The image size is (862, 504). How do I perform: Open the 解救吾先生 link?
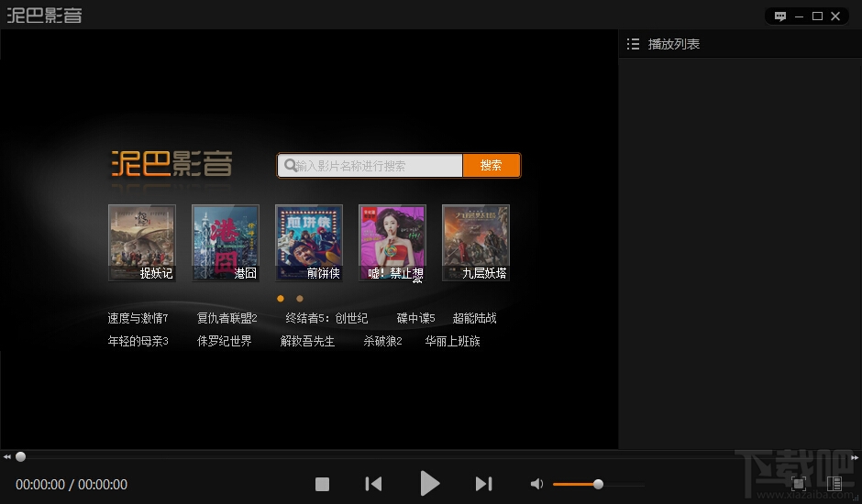coord(307,341)
